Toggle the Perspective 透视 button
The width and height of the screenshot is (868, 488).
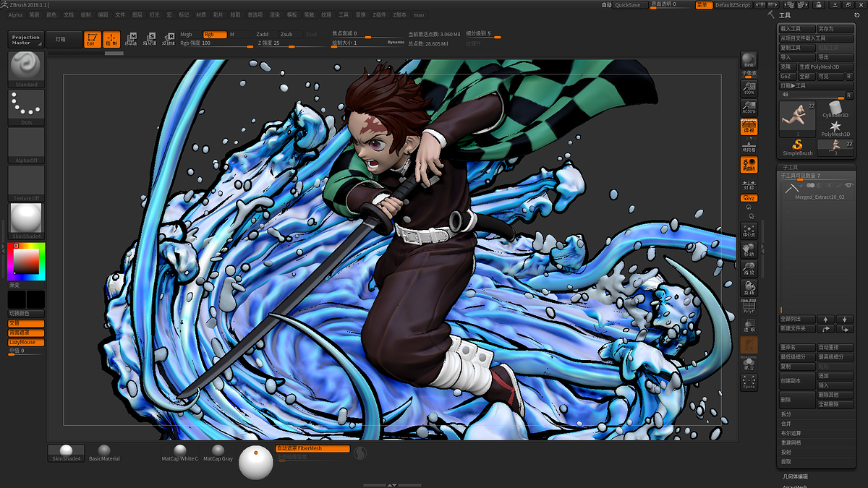(x=749, y=127)
